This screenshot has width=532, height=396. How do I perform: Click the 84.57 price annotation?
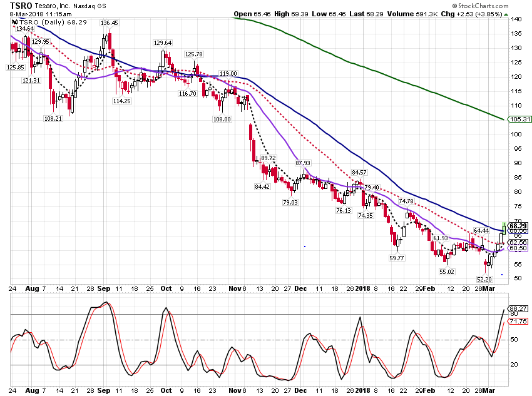(x=359, y=173)
